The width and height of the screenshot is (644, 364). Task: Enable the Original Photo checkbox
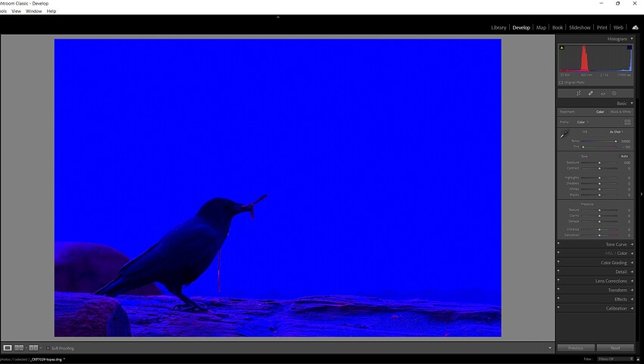point(561,82)
